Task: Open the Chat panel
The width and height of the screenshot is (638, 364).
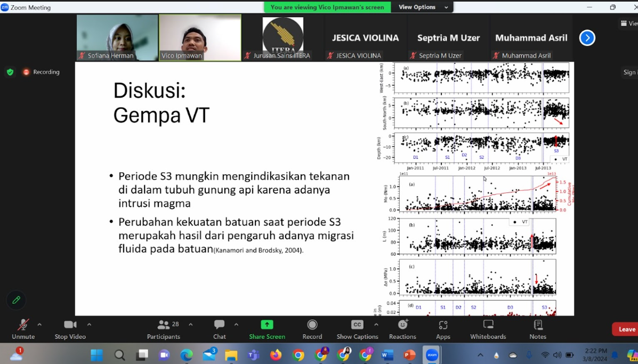Action: (x=219, y=329)
